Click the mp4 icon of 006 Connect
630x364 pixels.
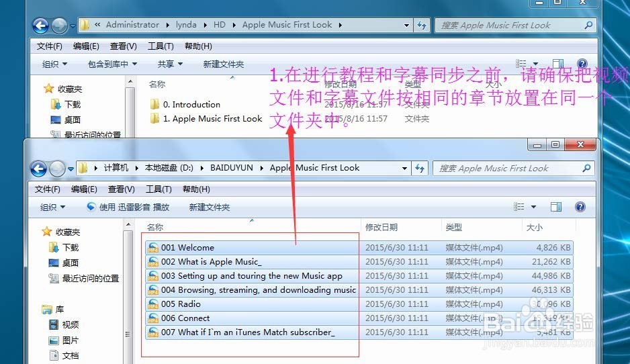tap(153, 318)
